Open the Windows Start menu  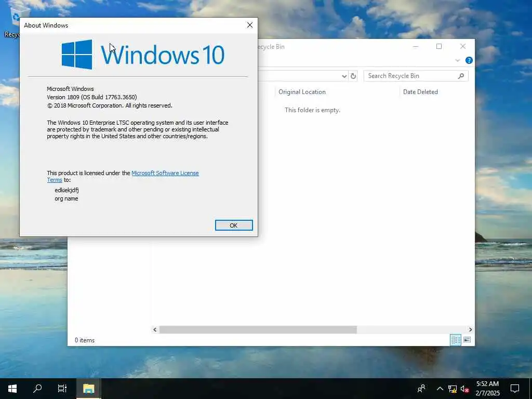click(12, 389)
